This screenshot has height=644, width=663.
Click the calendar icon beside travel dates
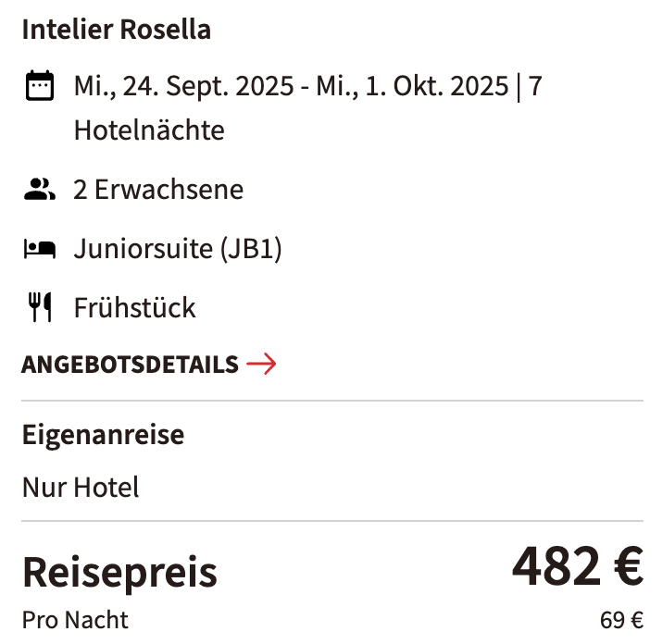point(40,86)
